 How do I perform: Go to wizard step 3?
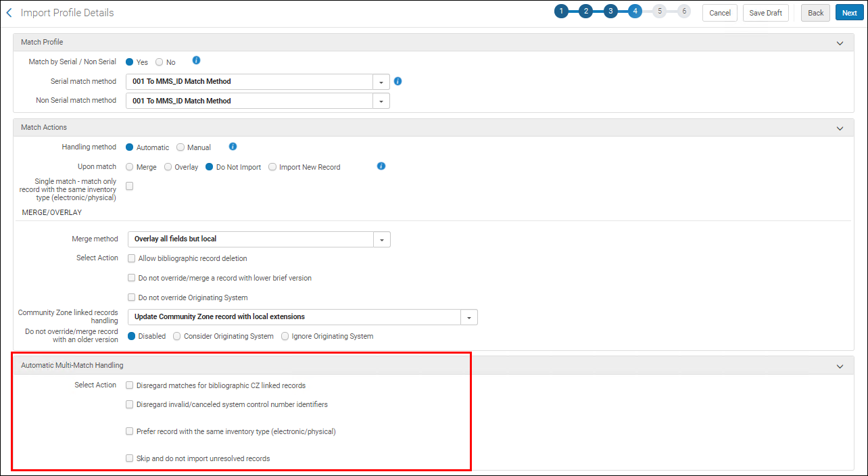[610, 11]
